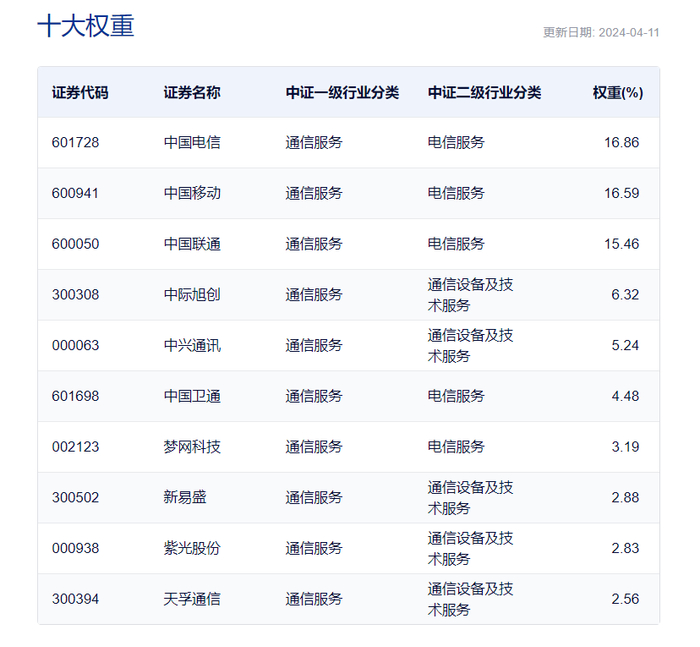The width and height of the screenshot is (700, 647).
Task: Open the 中国移动 row name
Action: pyautogui.click(x=192, y=193)
